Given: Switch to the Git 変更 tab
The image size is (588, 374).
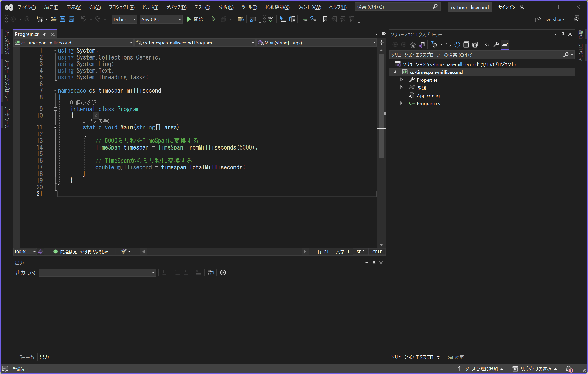Looking at the screenshot, I should [x=455, y=357].
